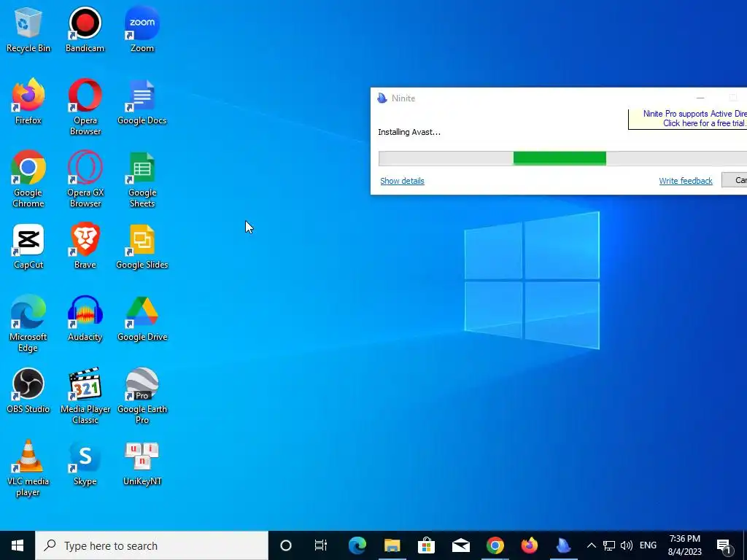Screen dimensions: 747x560
Task: Click Write feedback link in Ninite
Action: click(686, 181)
